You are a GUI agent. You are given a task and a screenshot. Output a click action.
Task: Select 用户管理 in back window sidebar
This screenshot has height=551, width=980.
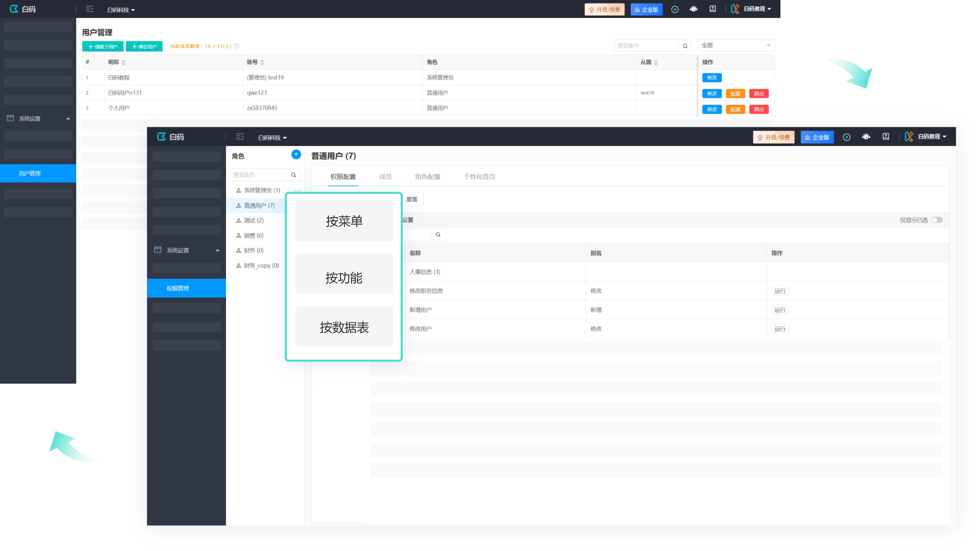(x=38, y=173)
